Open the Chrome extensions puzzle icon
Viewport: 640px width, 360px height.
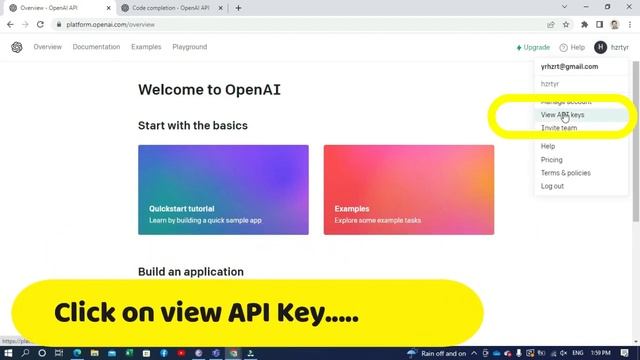click(x=584, y=24)
